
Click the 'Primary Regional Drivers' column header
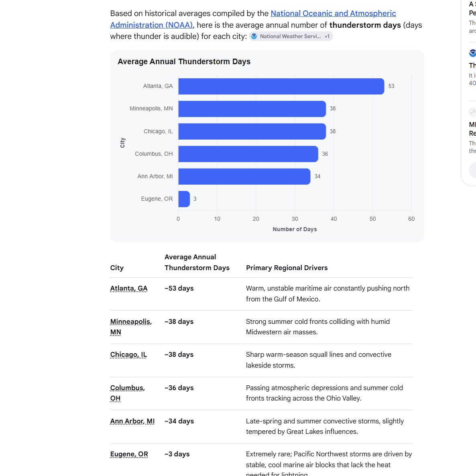[x=287, y=268]
